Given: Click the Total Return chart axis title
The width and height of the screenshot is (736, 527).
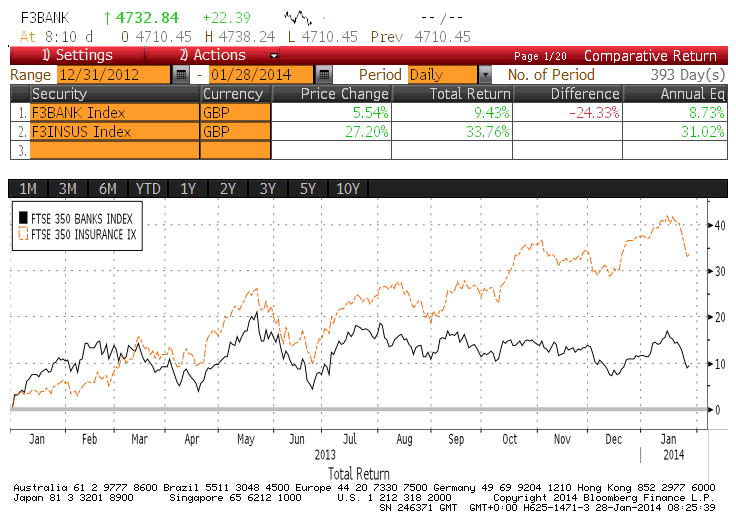Looking at the screenshot, I should click(x=359, y=473).
